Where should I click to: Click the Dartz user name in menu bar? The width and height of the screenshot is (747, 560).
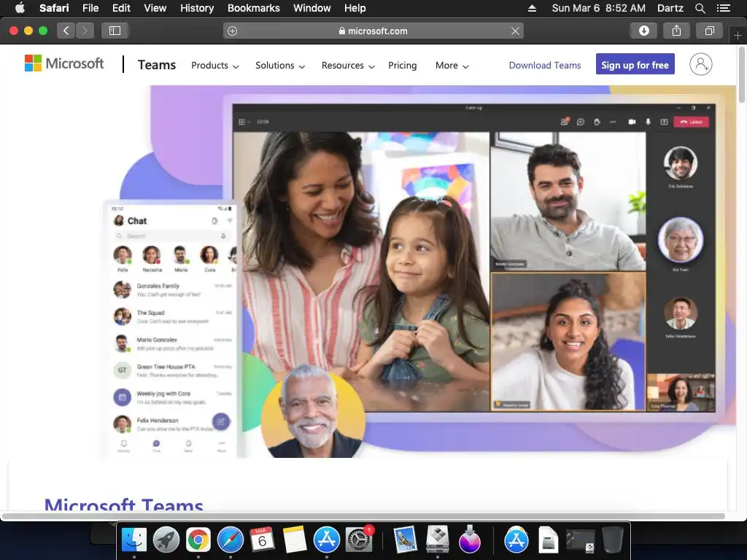point(670,8)
